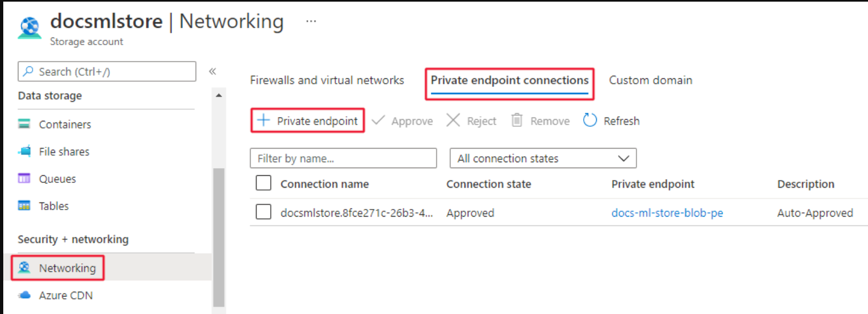This screenshot has width=868, height=314.
Task: Open the All connection states dropdown
Action: [x=543, y=158]
